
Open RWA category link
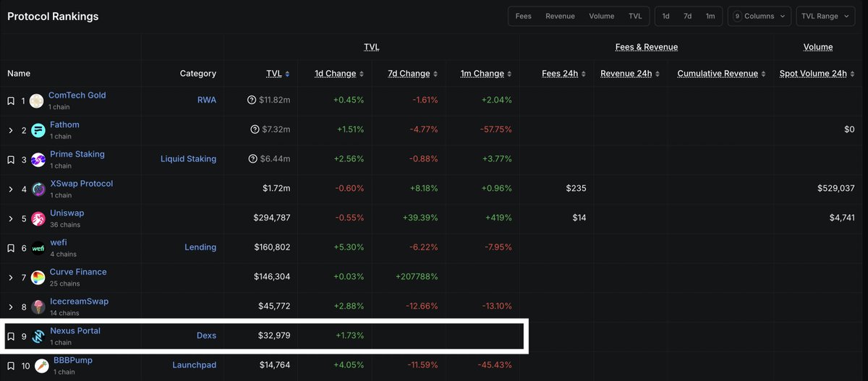pos(207,100)
